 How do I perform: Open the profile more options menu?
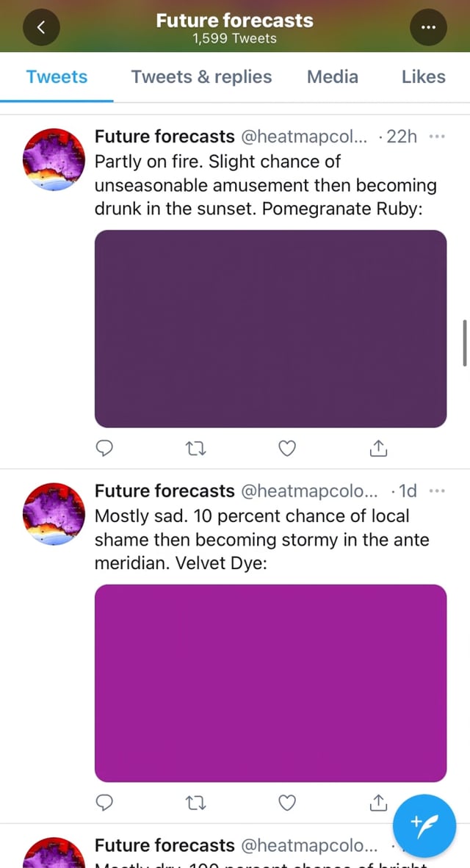point(428,27)
